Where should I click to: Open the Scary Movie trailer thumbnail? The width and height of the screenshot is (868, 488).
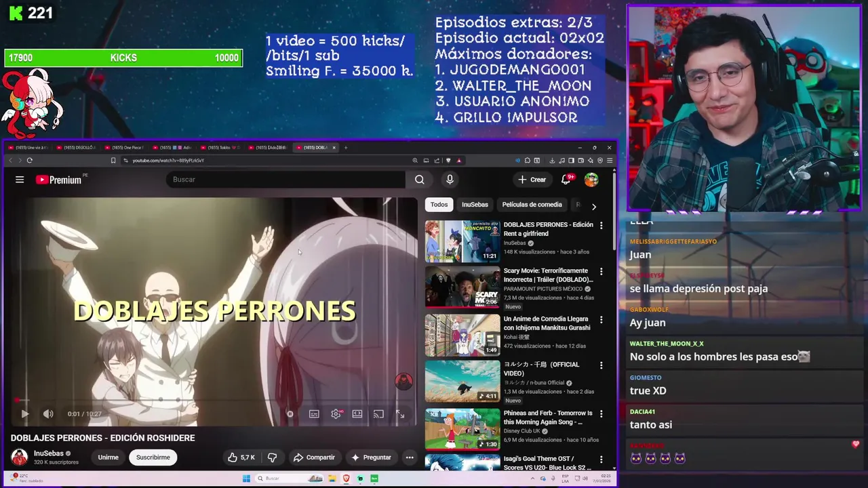click(x=462, y=287)
